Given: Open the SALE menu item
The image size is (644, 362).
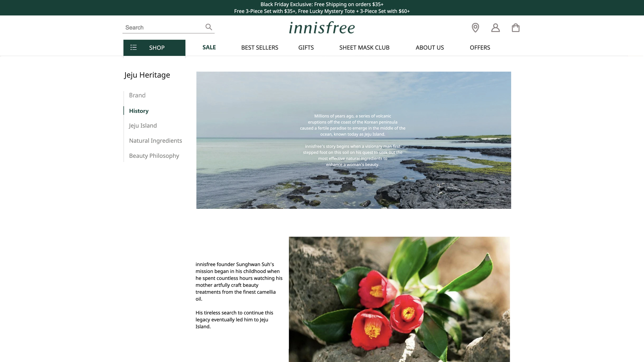Looking at the screenshot, I should [x=209, y=47].
